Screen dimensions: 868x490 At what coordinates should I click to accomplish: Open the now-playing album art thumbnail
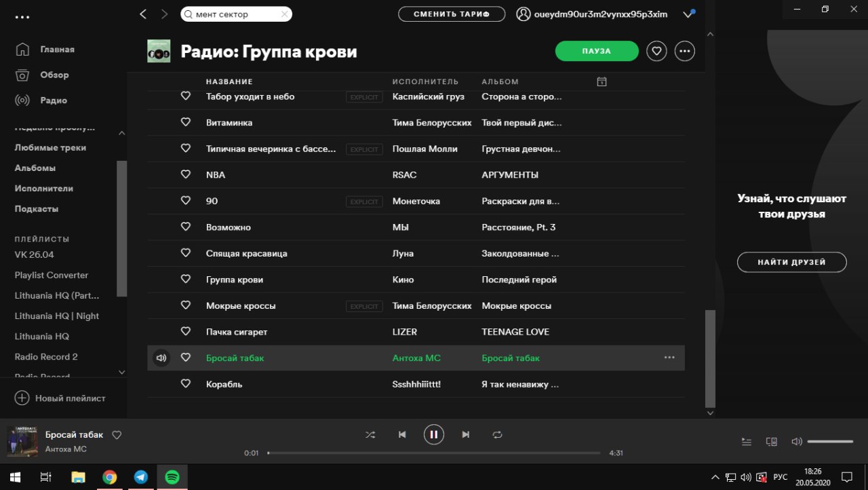pyautogui.click(x=22, y=441)
